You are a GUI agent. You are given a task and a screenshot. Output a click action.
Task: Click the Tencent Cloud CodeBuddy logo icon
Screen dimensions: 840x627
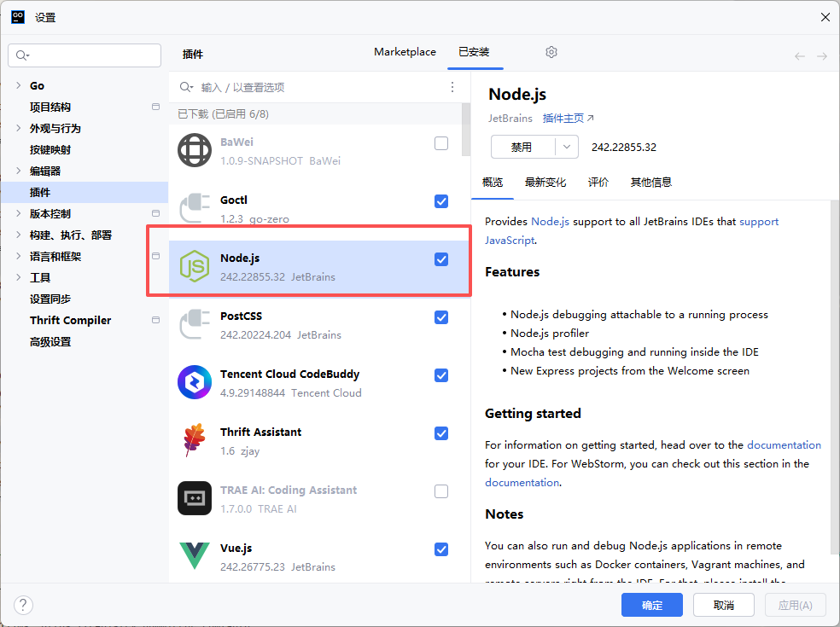195,382
